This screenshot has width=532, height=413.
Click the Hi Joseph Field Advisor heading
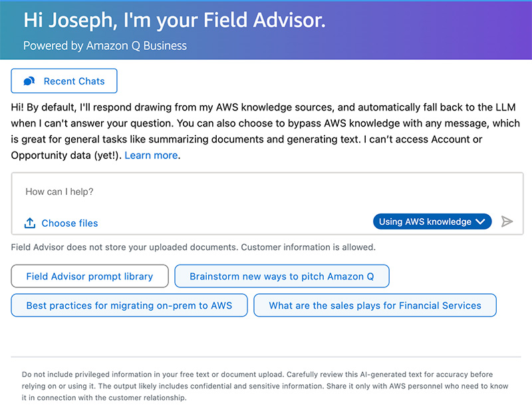click(174, 20)
